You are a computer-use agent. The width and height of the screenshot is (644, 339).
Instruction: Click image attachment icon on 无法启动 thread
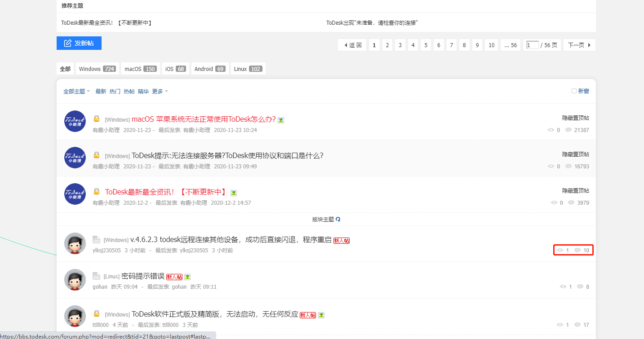(x=321, y=315)
